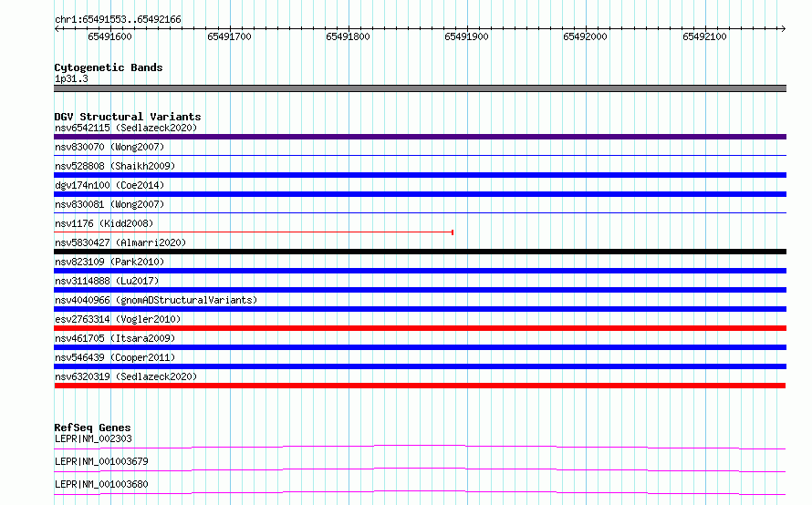Image resolution: width=812 pixels, height=505 pixels.
Task: Select variant nsv830081 (Wong2007) label
Action: [x=109, y=204]
